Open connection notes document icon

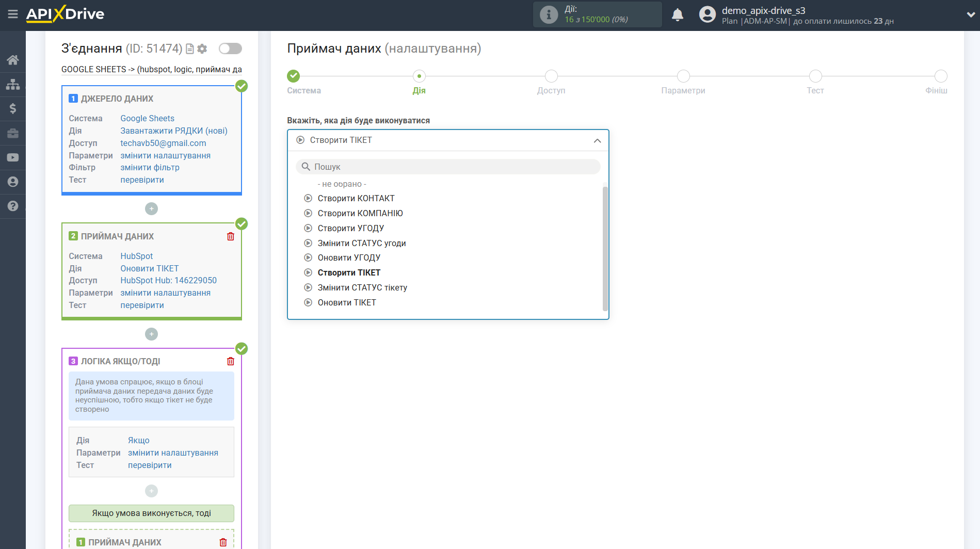coord(190,49)
